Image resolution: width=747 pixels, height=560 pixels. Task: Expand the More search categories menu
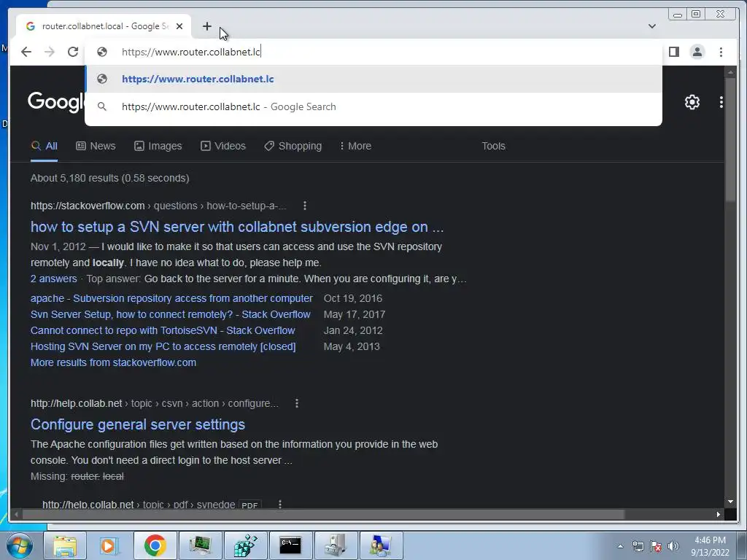coord(355,146)
